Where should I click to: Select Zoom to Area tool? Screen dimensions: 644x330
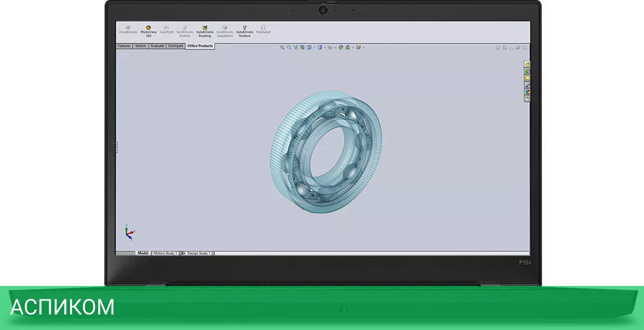point(289,47)
